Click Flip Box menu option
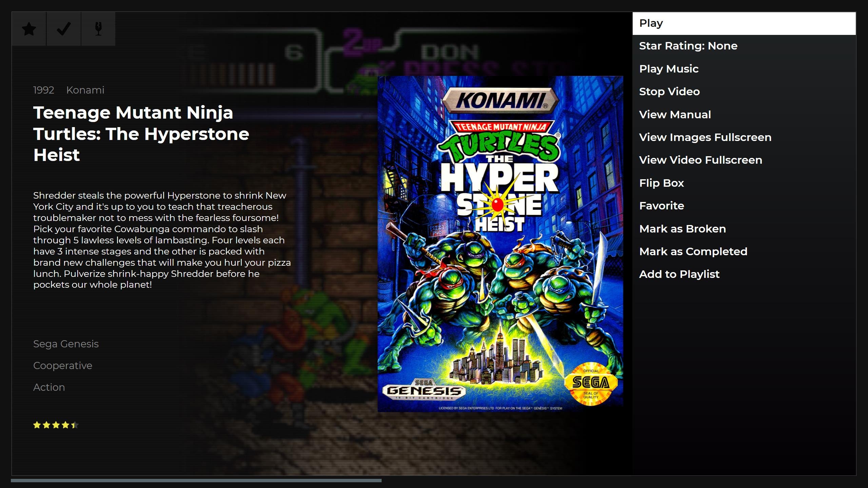 tap(744, 183)
